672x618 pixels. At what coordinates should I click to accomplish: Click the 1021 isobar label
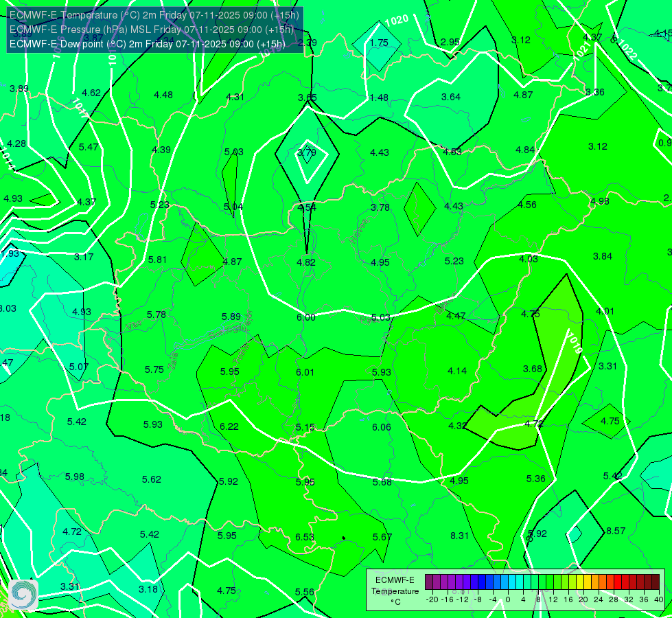(583, 52)
